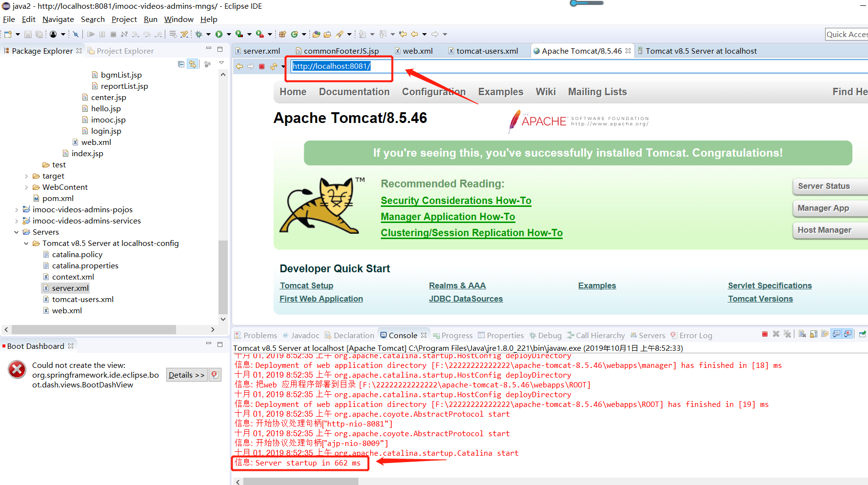Viewport: 868px width, 485px height.
Task: Click the Debug bug icon in toolbar
Action: tap(198, 34)
